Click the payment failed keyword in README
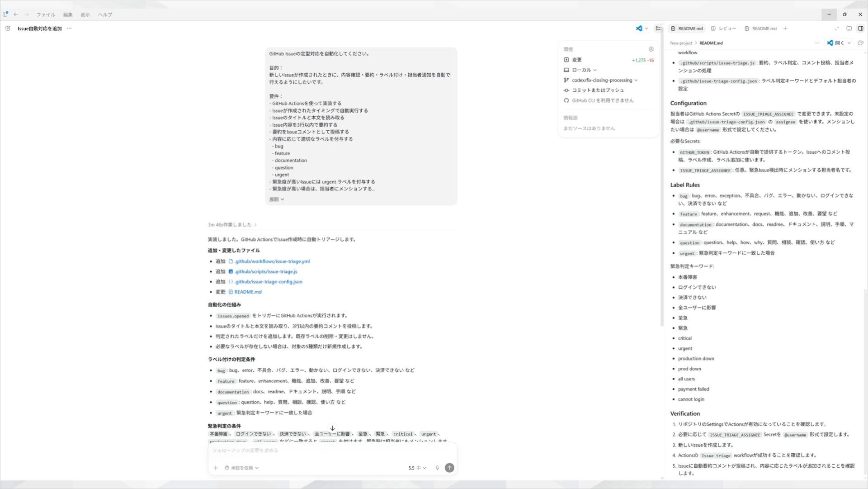Screen dimensions: 868x489 pos(693,389)
